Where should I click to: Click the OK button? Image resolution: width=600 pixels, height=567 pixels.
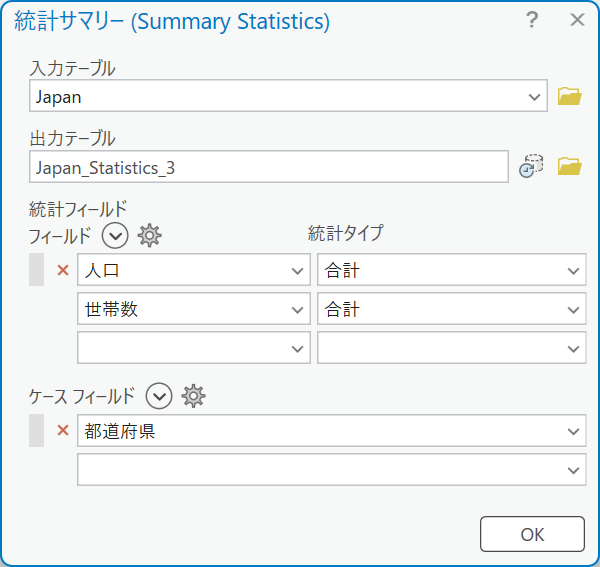point(532,534)
